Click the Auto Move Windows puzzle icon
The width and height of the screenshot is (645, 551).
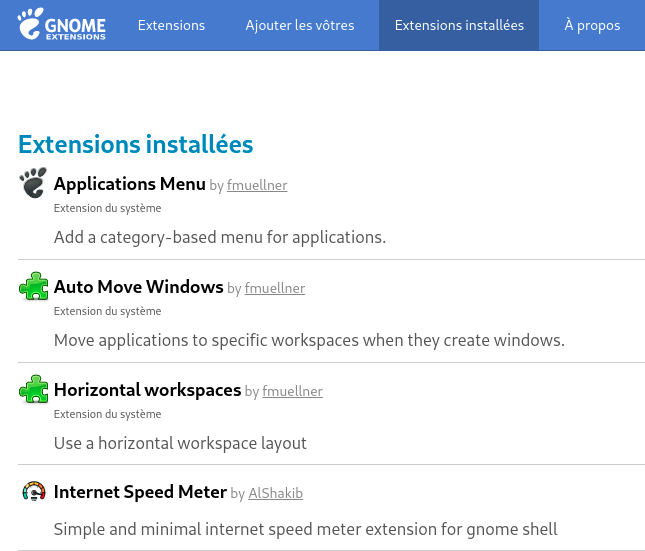[33, 287]
